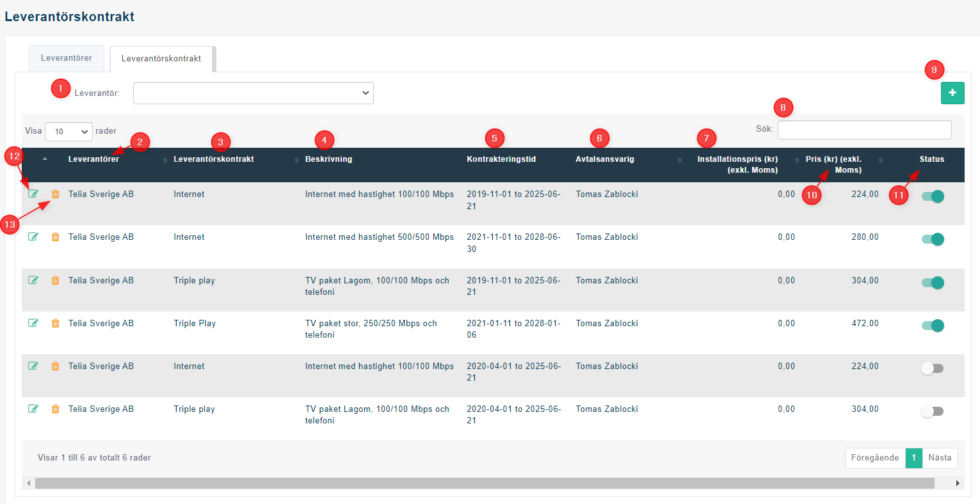The width and height of the screenshot is (980, 504).
Task: Delete the Internet 500/500 Mbps contract
Action: pyautogui.click(x=55, y=237)
